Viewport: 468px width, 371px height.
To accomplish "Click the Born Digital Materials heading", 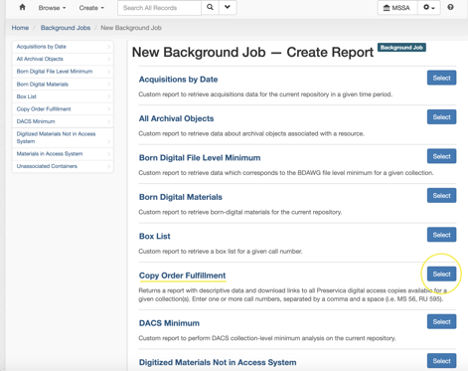I will point(180,197).
